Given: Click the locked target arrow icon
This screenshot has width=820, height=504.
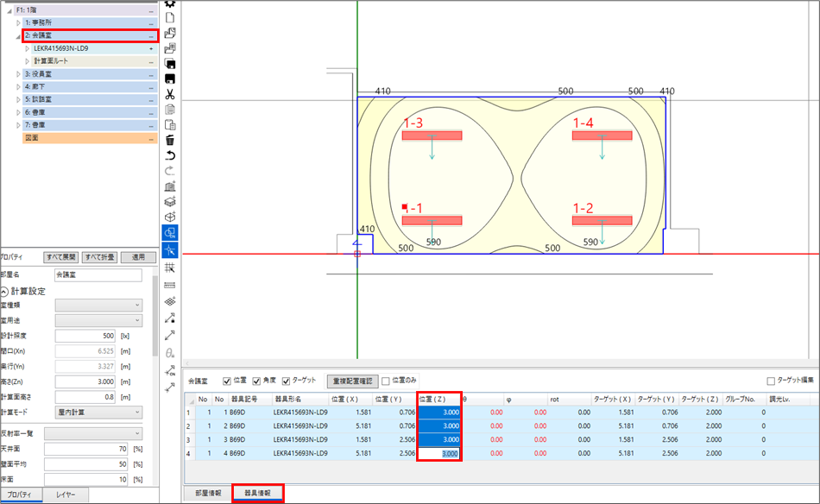Looking at the screenshot, I should pos(170,318).
